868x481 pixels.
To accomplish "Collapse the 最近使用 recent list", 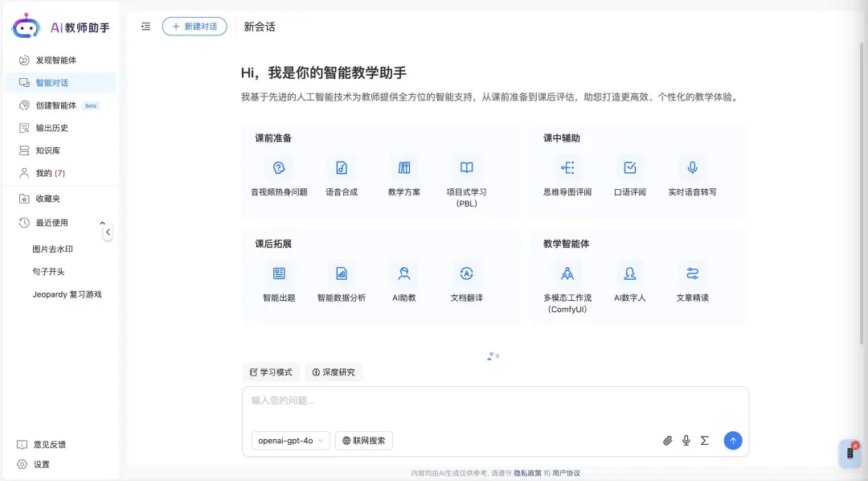I will 102,223.
